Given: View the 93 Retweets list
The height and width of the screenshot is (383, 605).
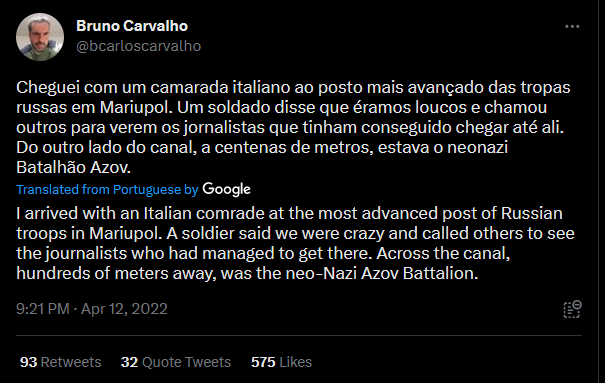Looking at the screenshot, I should [x=61, y=362].
